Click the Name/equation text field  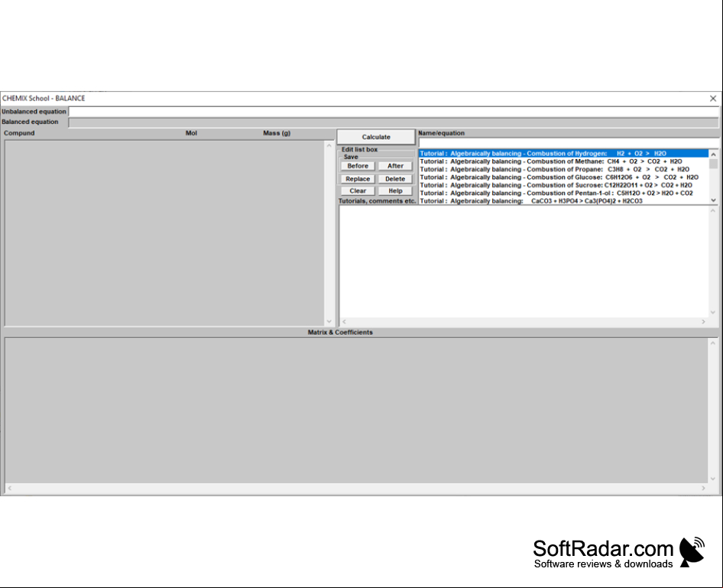click(569, 143)
